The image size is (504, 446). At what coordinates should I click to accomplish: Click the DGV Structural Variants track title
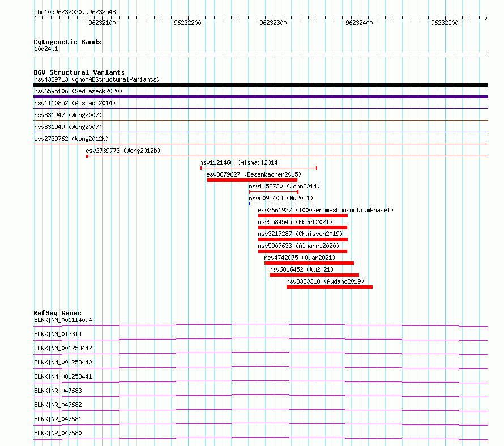click(79, 72)
